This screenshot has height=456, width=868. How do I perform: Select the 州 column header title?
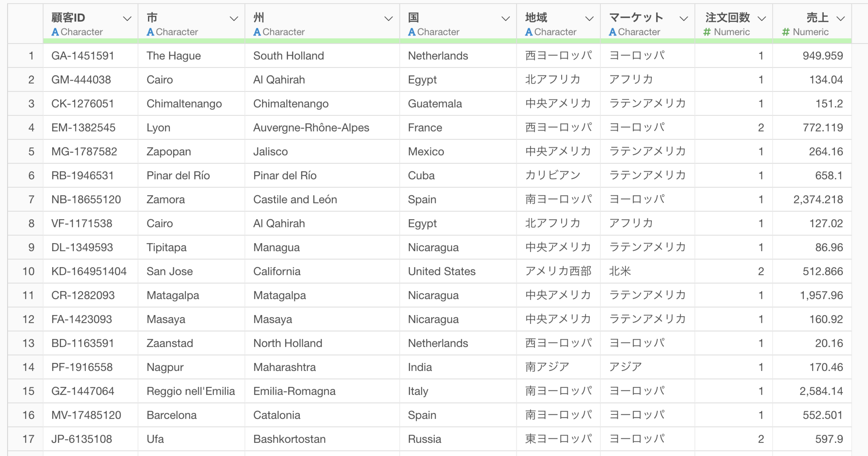click(259, 17)
